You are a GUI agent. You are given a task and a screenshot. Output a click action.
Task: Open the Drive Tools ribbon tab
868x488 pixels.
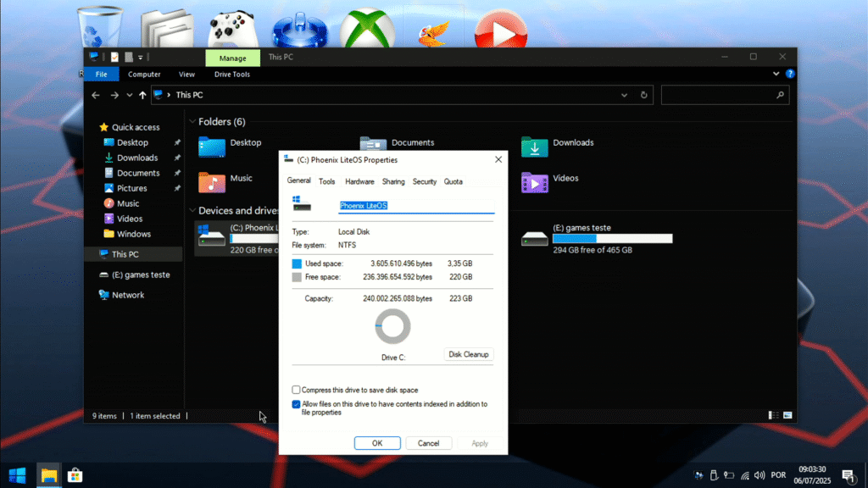click(x=232, y=75)
